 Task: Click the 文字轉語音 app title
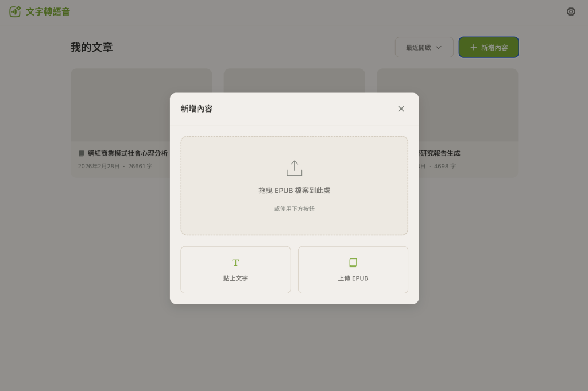pos(48,11)
